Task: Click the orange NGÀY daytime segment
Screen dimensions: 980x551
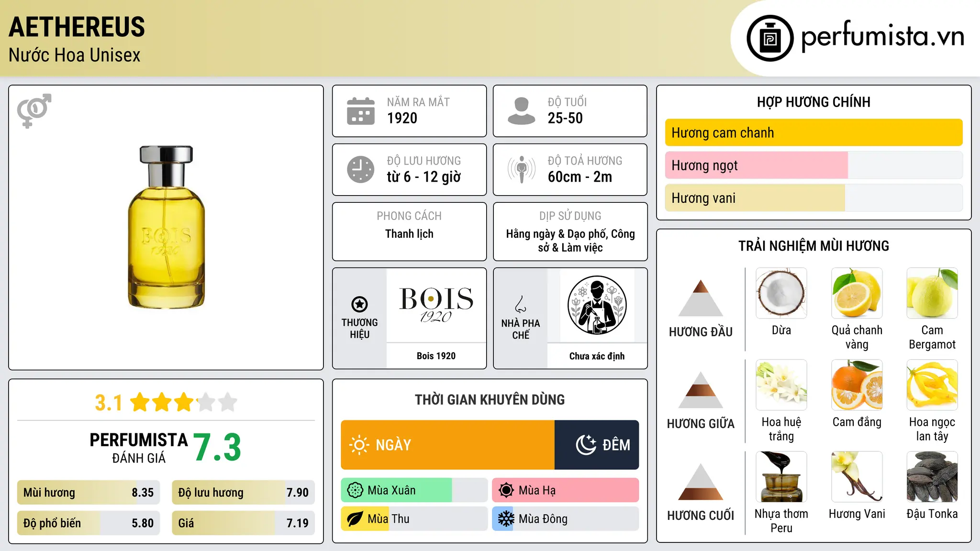Action: click(x=448, y=445)
